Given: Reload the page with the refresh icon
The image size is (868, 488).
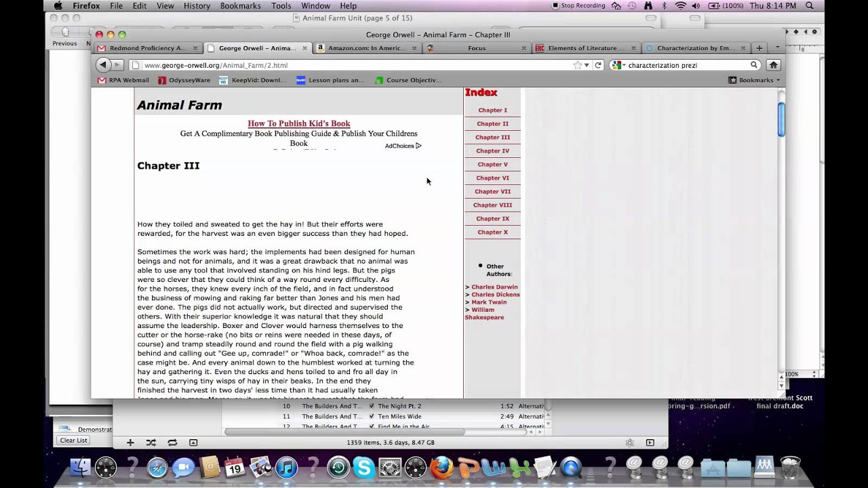Looking at the screenshot, I should click(598, 65).
